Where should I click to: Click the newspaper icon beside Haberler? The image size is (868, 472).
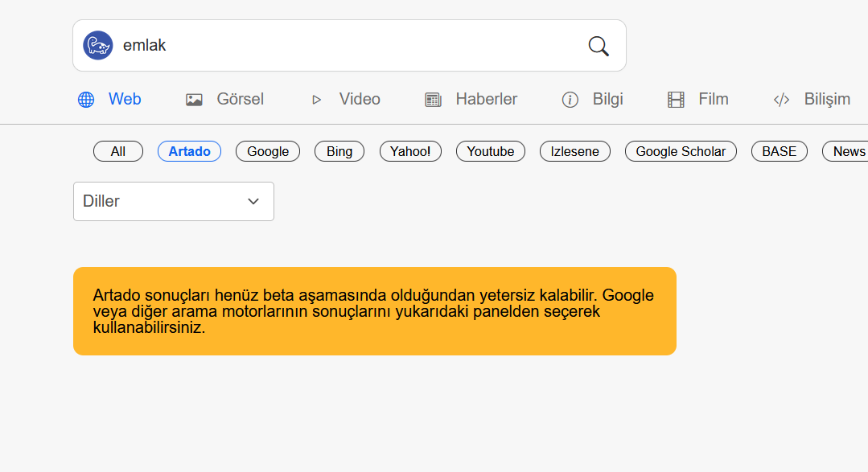pyautogui.click(x=433, y=100)
